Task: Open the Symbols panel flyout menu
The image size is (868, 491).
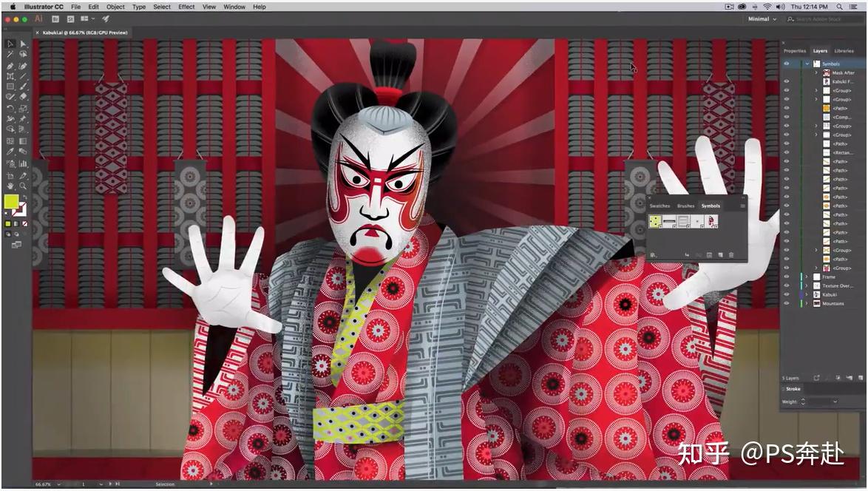Action: pos(742,206)
